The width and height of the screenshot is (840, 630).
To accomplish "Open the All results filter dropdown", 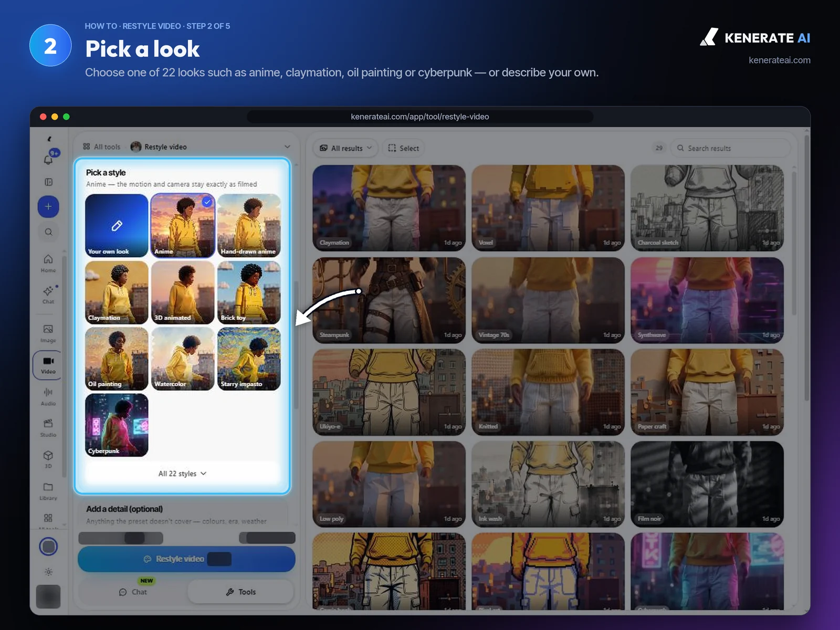I will pyautogui.click(x=346, y=148).
